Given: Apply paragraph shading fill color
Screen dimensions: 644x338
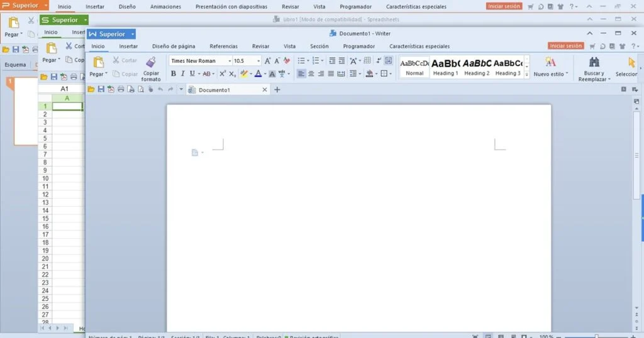Looking at the screenshot, I should [x=369, y=74].
